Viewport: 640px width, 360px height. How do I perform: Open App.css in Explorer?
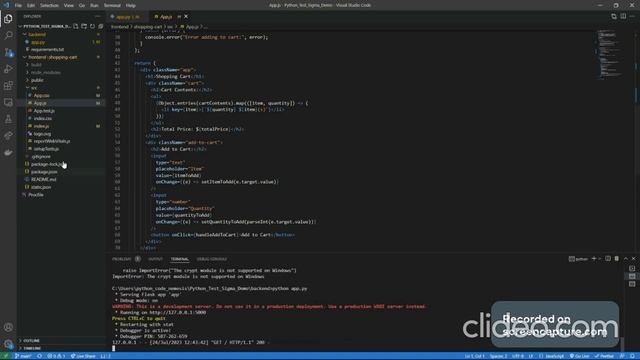tap(61, 96)
